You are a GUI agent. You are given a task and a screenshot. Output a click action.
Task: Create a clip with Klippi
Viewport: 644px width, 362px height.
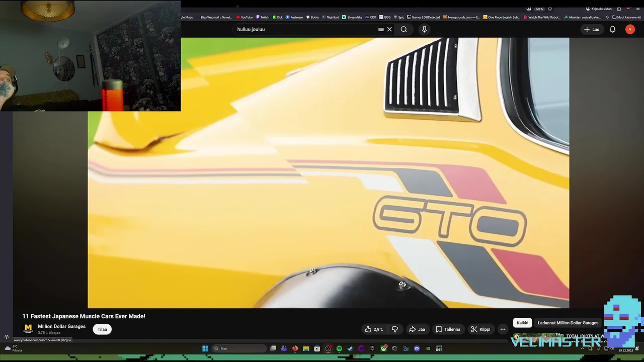pos(480,329)
